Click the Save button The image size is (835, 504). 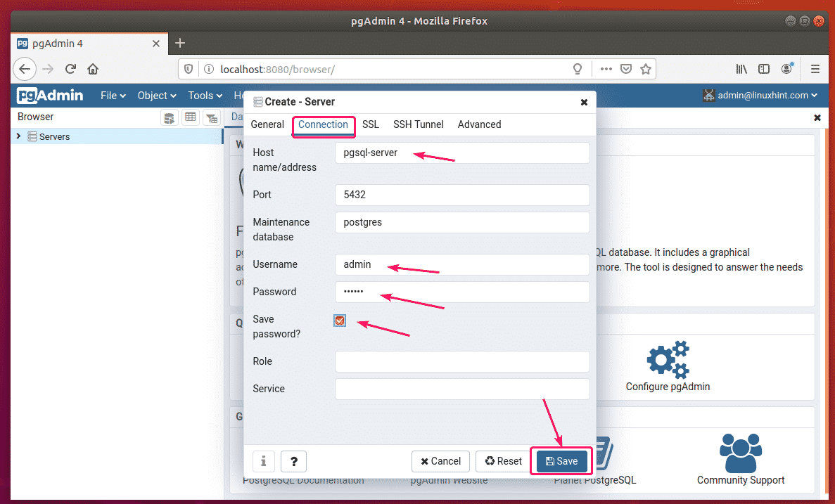pyautogui.click(x=561, y=461)
